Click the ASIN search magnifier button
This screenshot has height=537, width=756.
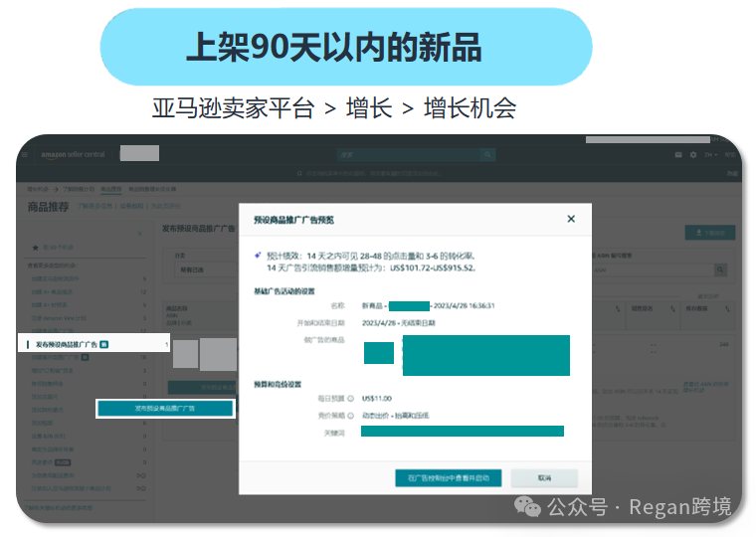point(720,269)
